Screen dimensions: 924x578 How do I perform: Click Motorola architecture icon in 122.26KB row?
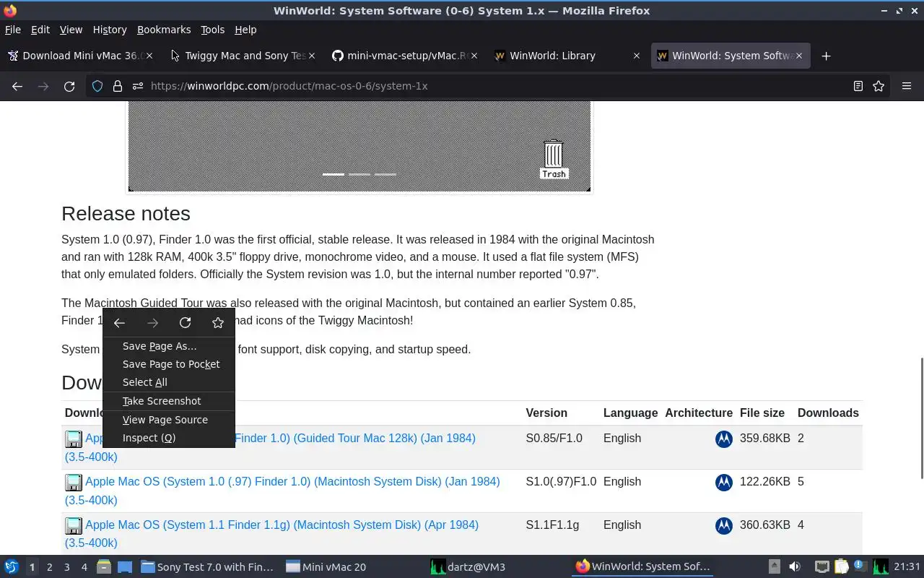(723, 482)
